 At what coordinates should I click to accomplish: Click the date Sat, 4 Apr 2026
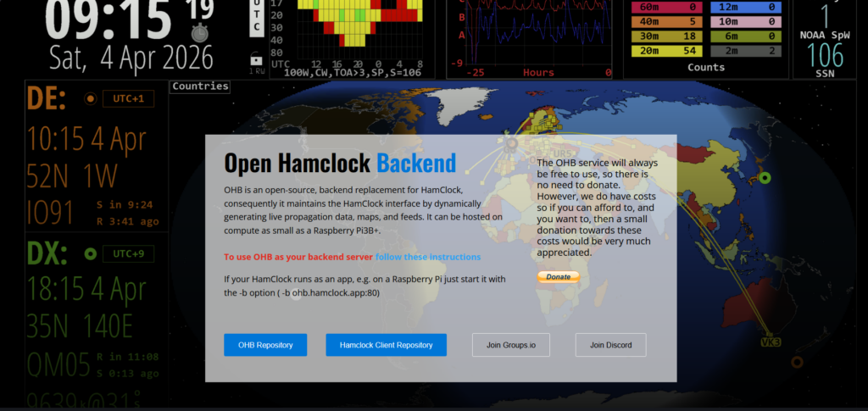pyautogui.click(x=131, y=58)
